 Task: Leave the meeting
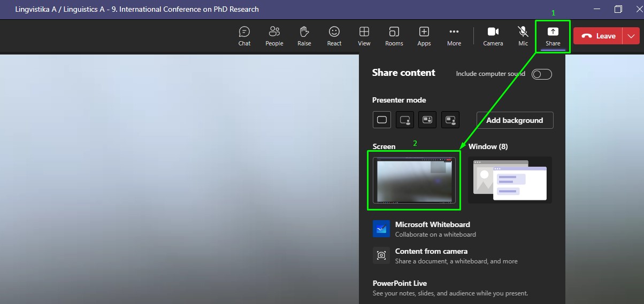click(x=598, y=36)
